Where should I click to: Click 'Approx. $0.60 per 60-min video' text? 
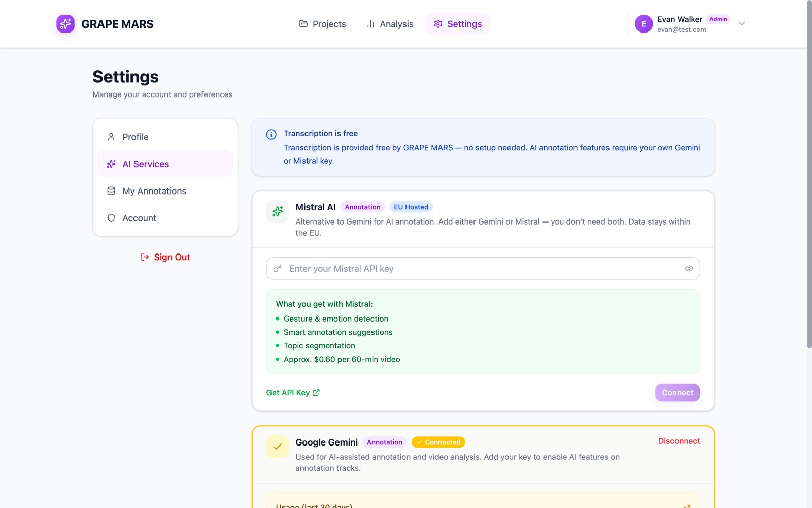[342, 359]
